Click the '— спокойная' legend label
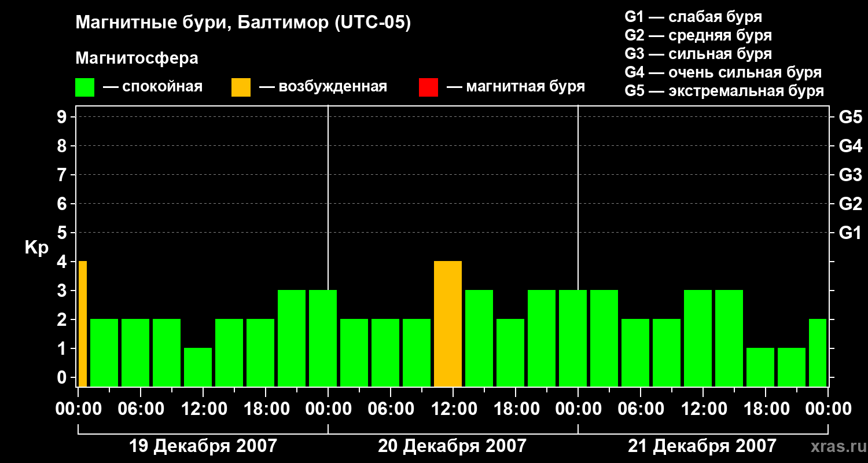The height and width of the screenshot is (463, 868). point(152,87)
